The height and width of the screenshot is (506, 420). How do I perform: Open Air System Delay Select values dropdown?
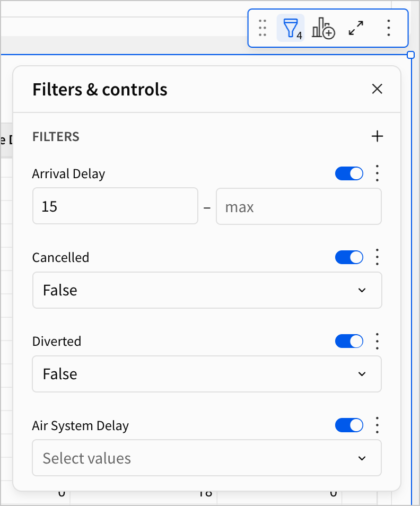207,458
